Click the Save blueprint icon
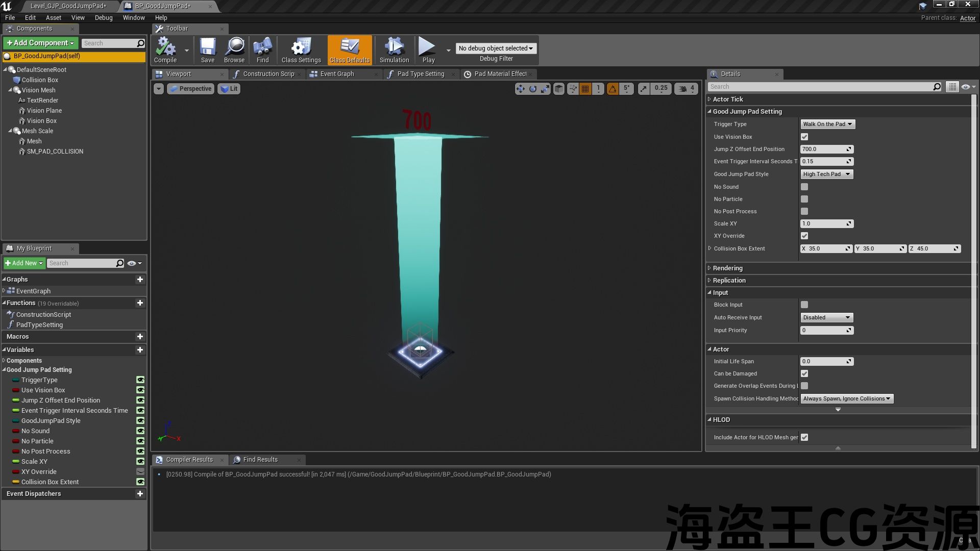The height and width of the screenshot is (551, 980). [208, 49]
